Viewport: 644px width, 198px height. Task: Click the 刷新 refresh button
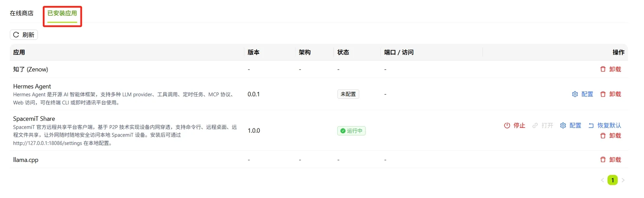(x=24, y=35)
